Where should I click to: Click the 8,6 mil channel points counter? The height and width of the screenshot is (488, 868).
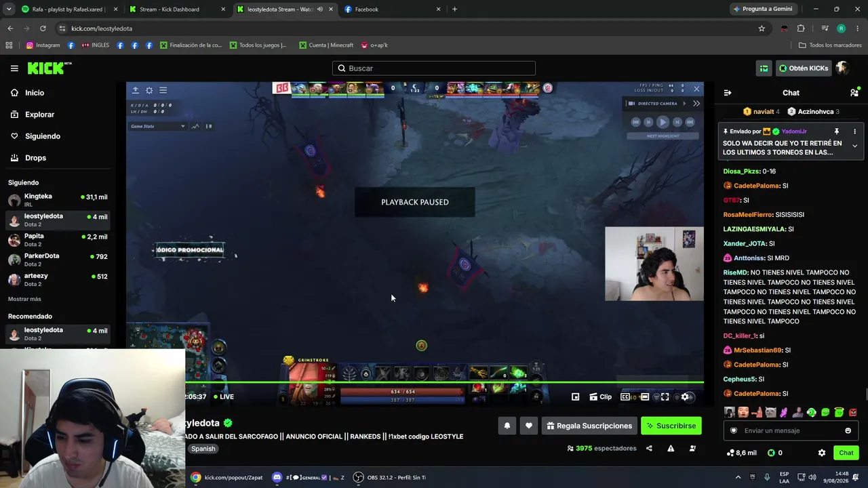[741, 453]
